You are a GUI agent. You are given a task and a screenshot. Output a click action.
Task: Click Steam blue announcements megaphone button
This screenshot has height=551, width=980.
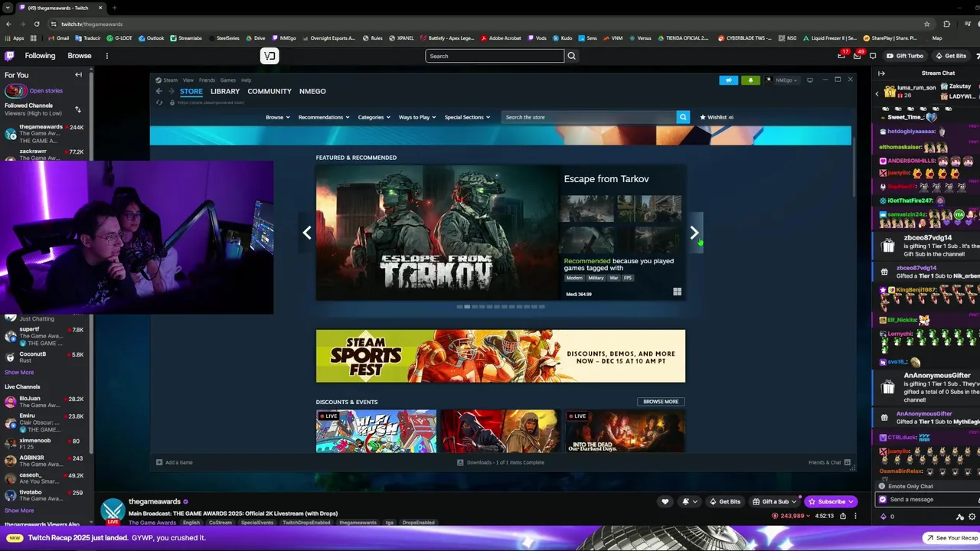pyautogui.click(x=728, y=80)
